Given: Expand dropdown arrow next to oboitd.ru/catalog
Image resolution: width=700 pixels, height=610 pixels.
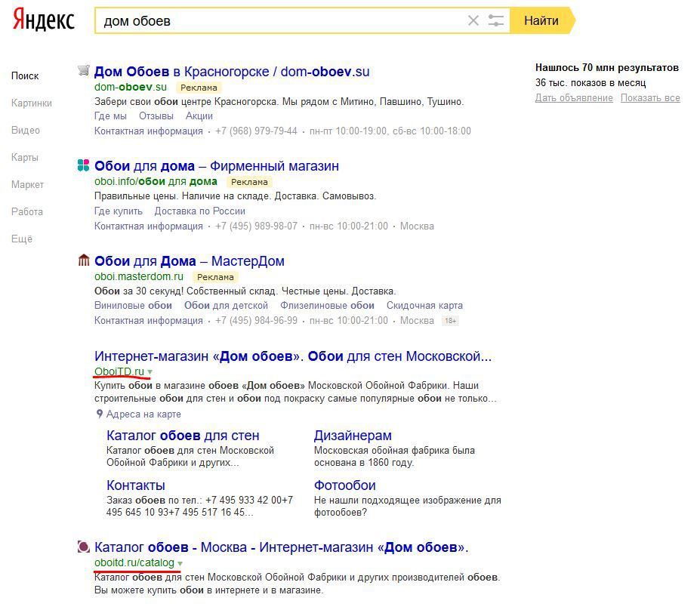Looking at the screenshot, I should 180,564.
